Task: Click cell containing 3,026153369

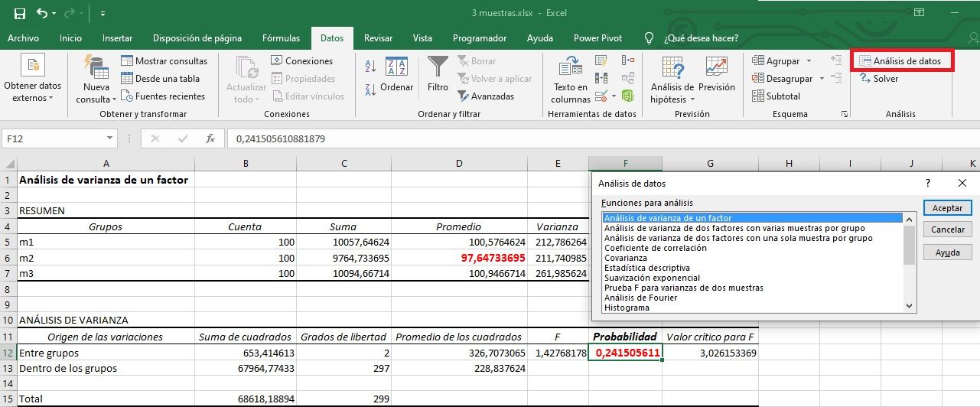Action: pyautogui.click(x=711, y=353)
